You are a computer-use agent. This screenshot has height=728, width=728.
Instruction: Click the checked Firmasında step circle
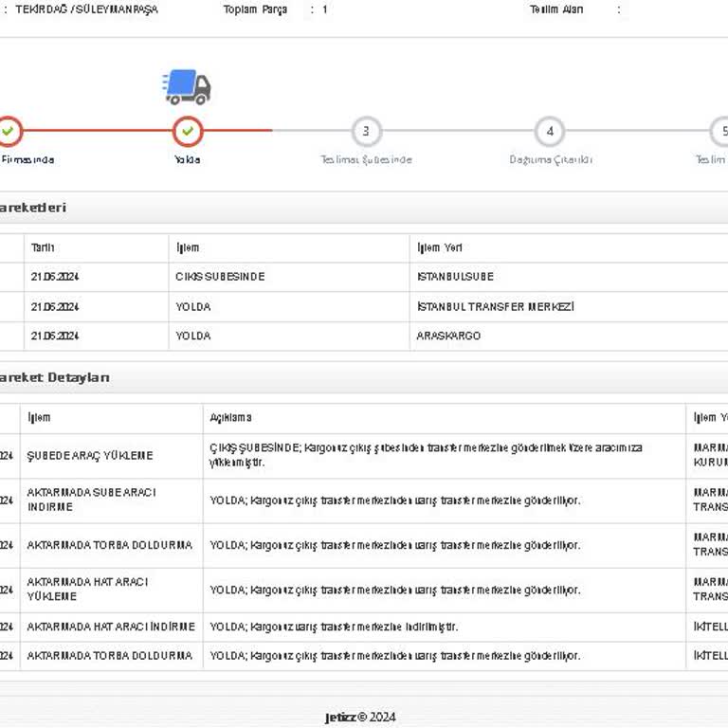[9, 131]
